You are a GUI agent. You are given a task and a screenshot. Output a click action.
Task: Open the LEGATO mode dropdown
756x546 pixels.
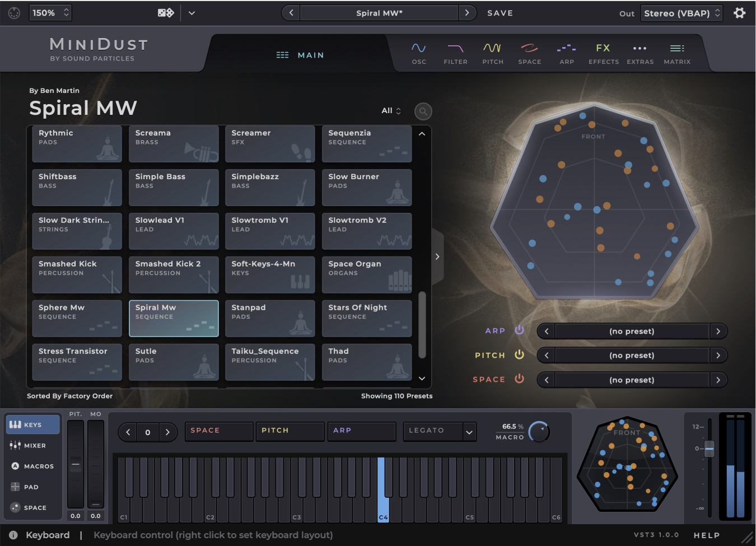pyautogui.click(x=440, y=431)
